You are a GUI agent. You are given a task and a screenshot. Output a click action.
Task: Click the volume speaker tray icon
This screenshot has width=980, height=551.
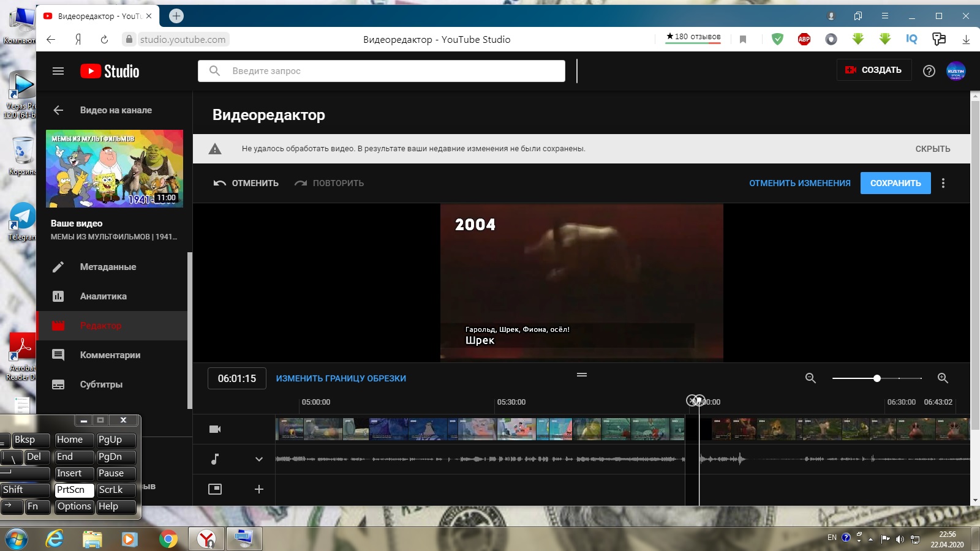[x=900, y=539]
